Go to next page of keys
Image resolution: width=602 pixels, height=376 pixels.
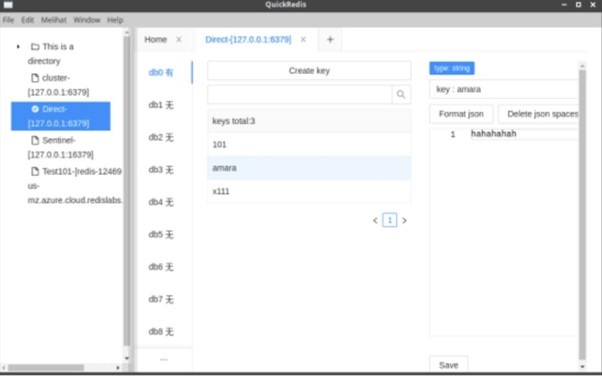point(404,220)
